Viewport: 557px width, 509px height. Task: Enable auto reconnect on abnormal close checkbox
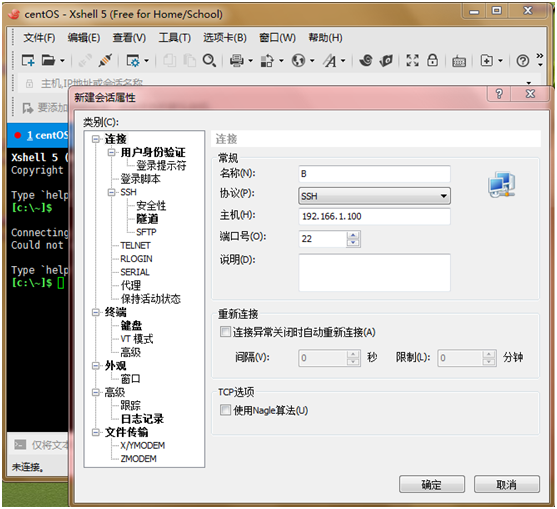coord(225,332)
